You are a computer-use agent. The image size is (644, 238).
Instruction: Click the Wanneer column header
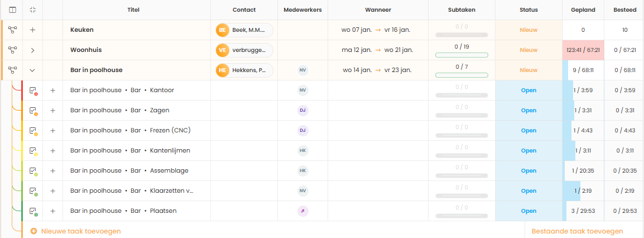click(x=378, y=9)
